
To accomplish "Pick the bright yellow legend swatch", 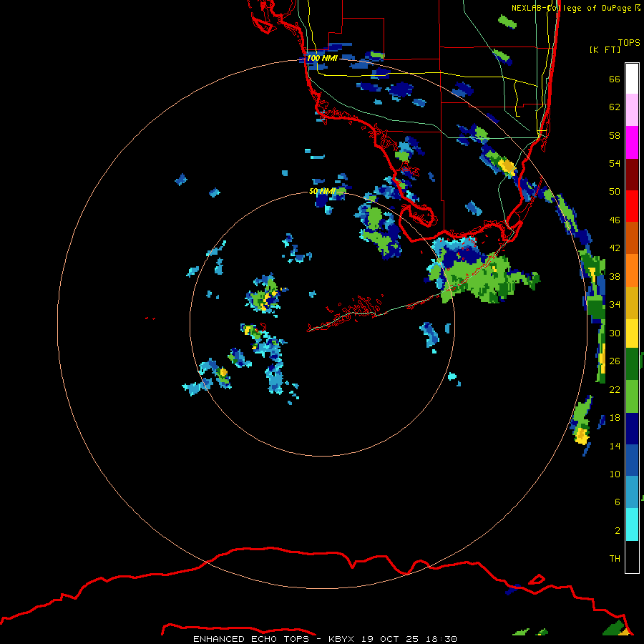I will pos(632,333).
